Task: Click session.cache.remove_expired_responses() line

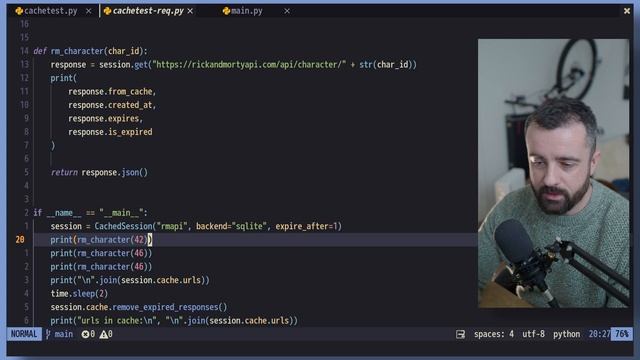Action: tap(138, 307)
